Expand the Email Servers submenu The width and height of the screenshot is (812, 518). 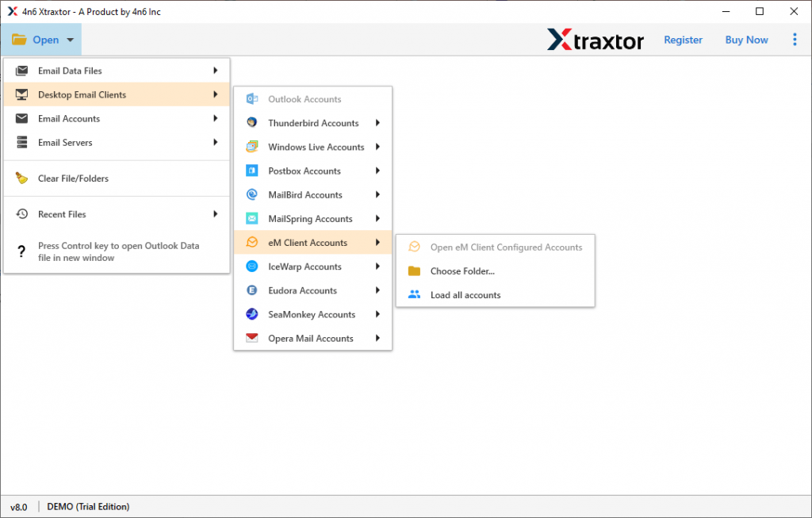[x=214, y=142]
